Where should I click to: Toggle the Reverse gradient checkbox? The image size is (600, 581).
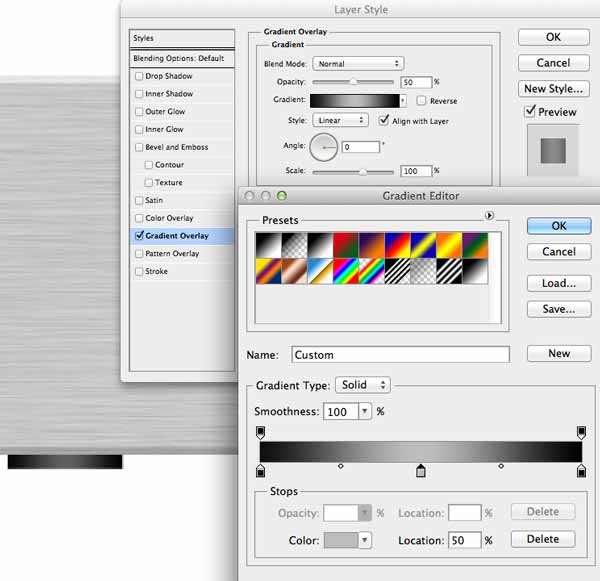421,101
